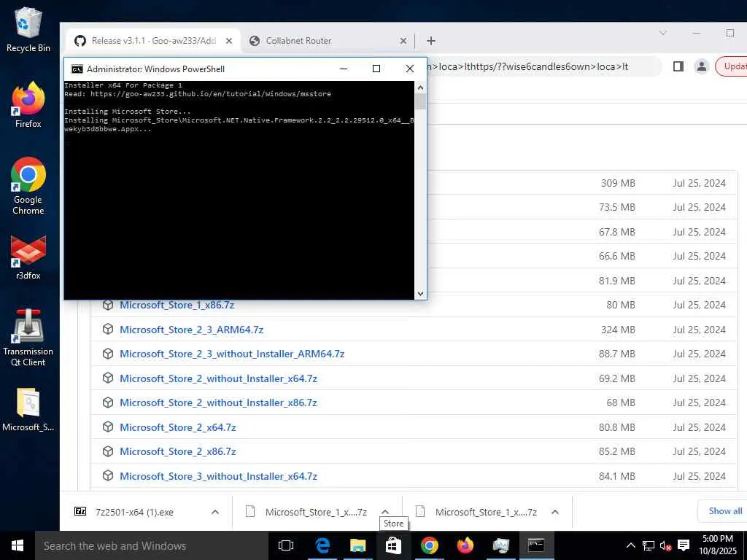747x560 pixels.
Task: Activate the PowerShell taskbar icon
Action: tap(536, 545)
